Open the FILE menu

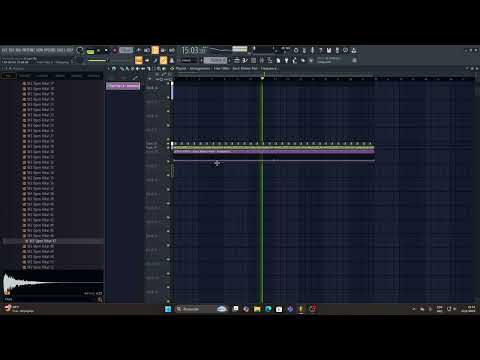pyautogui.click(x=5, y=50)
